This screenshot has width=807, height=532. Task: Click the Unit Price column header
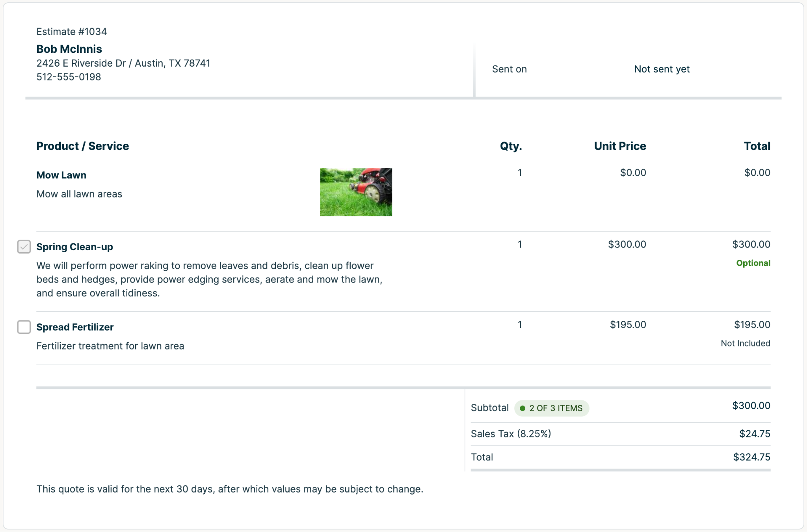pos(620,146)
